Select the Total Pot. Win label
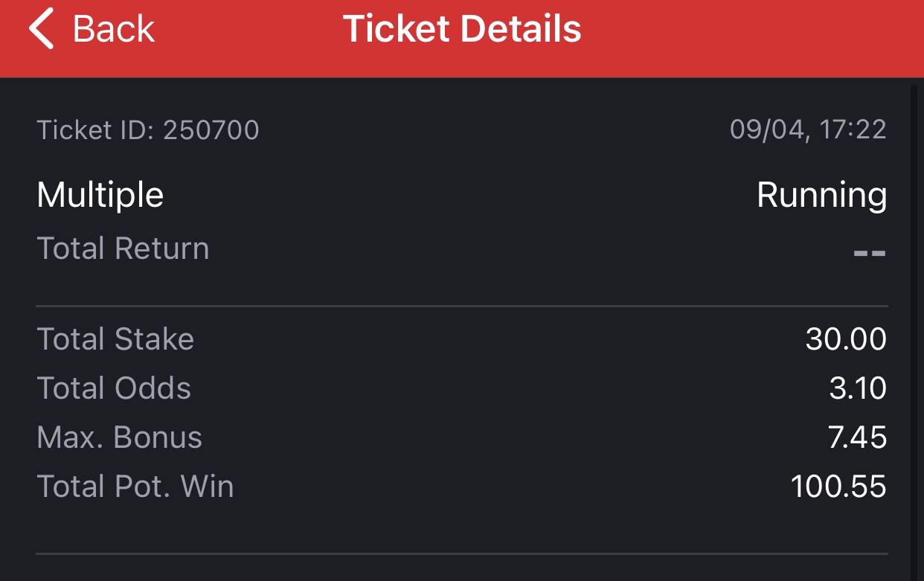924x581 pixels. (x=135, y=487)
